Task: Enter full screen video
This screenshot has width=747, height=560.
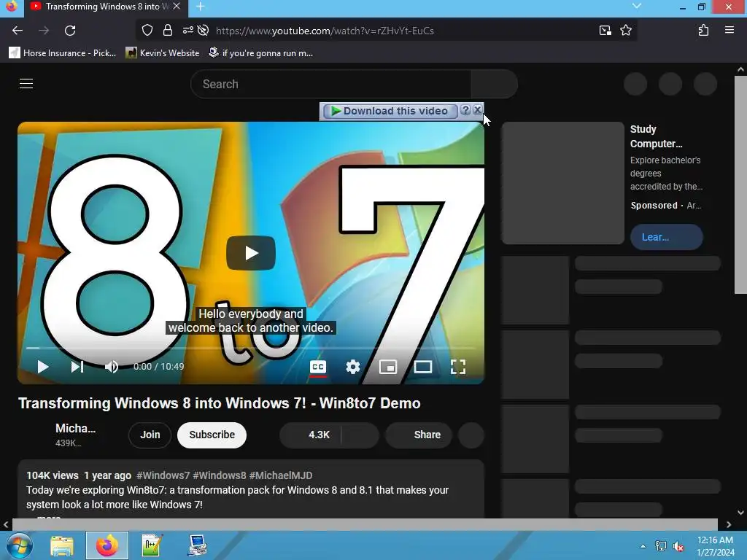Action: (458, 367)
